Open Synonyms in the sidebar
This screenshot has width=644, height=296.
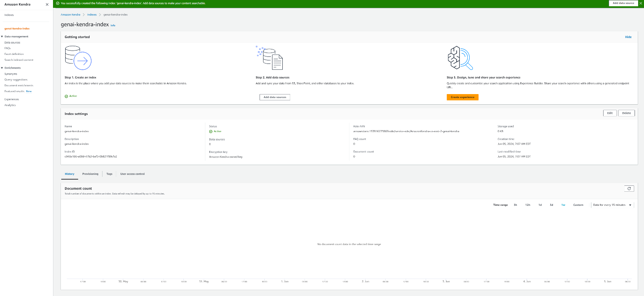tap(11, 74)
